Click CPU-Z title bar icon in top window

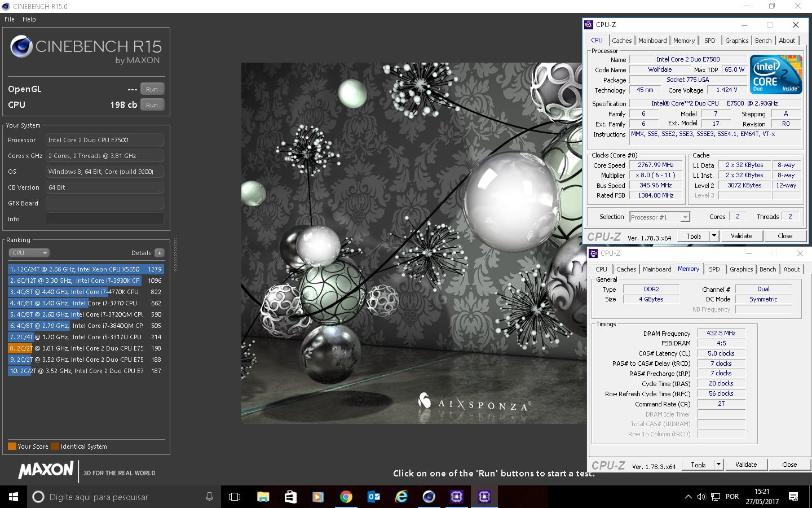(589, 25)
